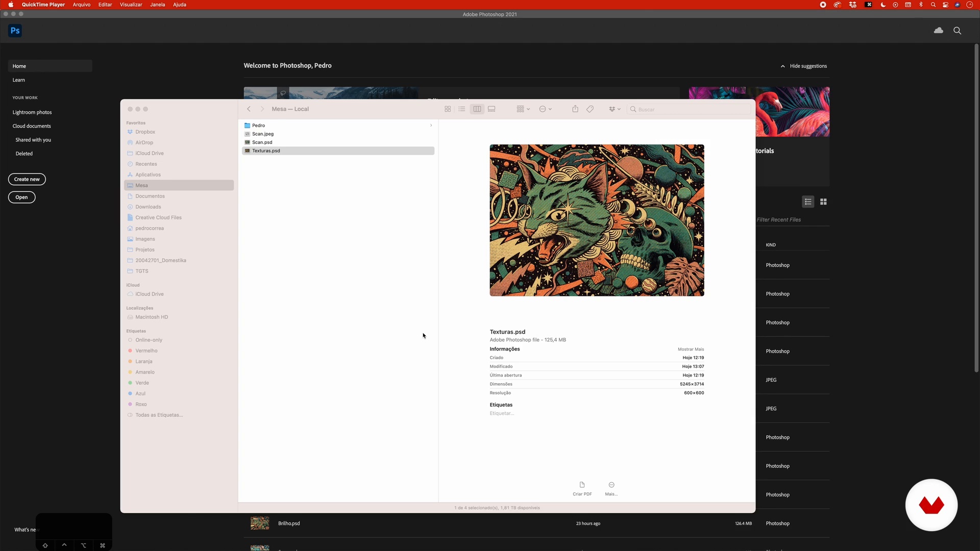Select the Scan.jpeg file

338,134
